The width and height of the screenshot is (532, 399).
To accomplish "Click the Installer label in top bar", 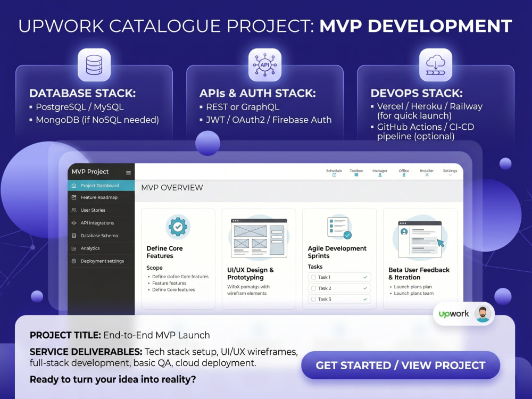I will (427, 171).
